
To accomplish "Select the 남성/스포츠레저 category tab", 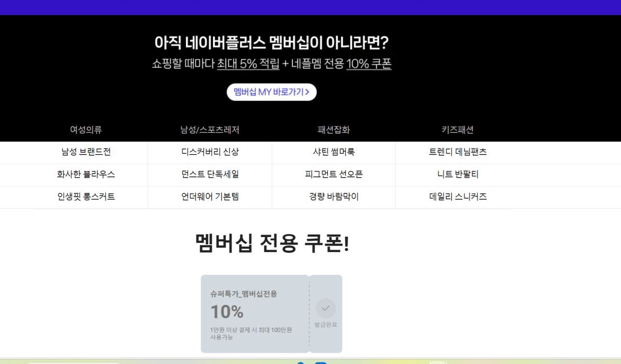I will (210, 130).
